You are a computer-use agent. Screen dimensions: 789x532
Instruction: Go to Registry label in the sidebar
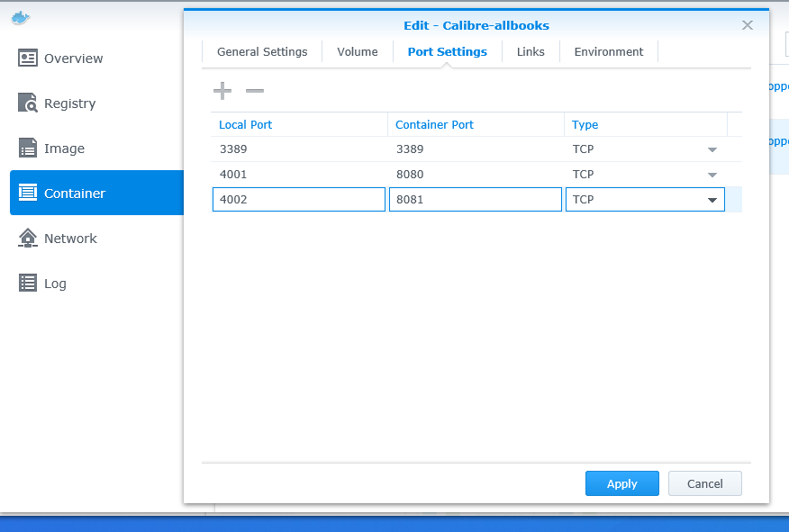[x=70, y=104]
